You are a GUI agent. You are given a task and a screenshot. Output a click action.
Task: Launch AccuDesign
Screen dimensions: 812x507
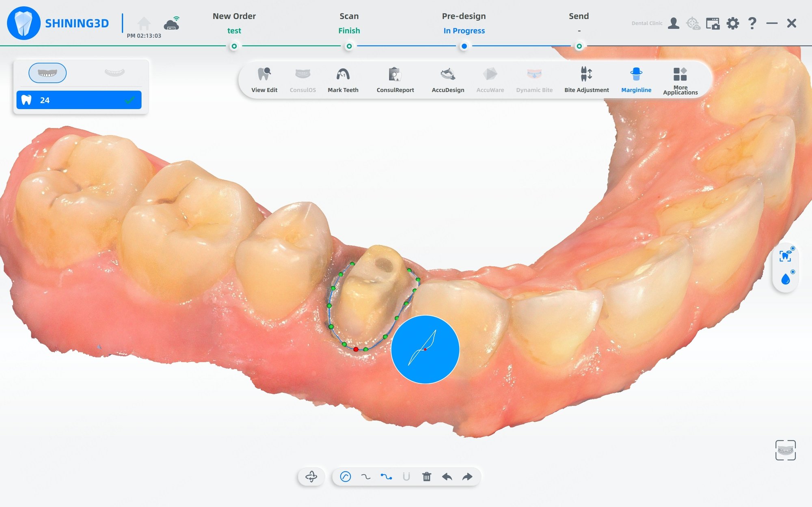pyautogui.click(x=448, y=79)
